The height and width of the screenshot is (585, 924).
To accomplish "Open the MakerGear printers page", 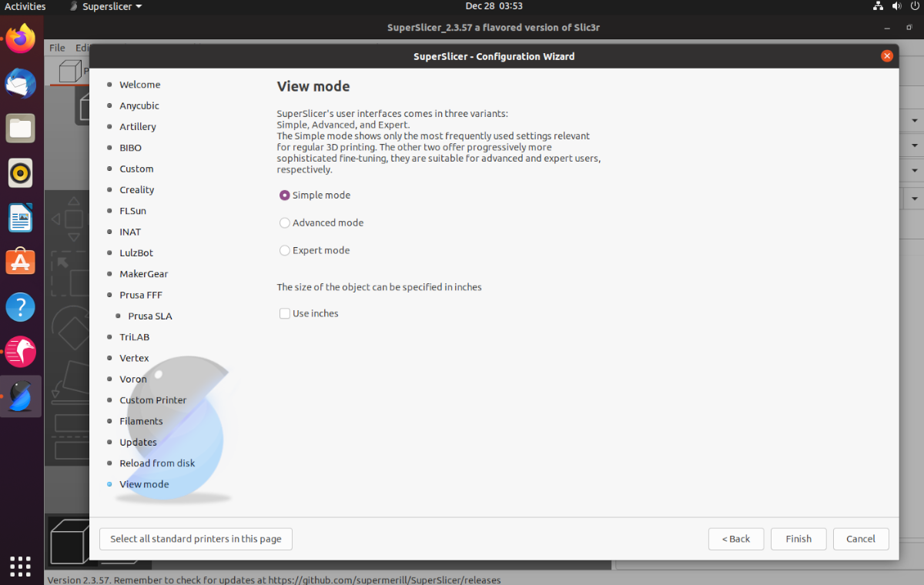I will pos(144,274).
